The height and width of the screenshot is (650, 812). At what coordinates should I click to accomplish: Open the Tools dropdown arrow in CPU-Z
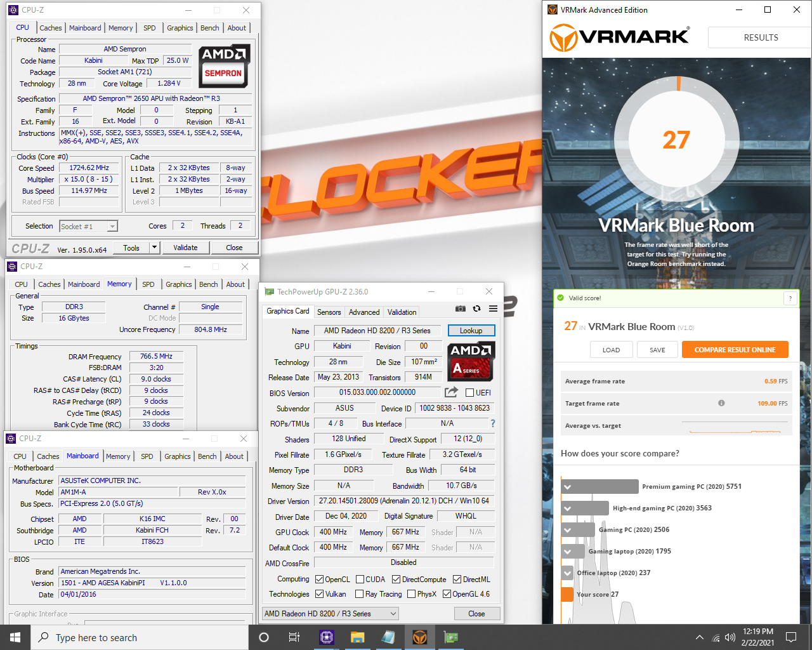[154, 248]
